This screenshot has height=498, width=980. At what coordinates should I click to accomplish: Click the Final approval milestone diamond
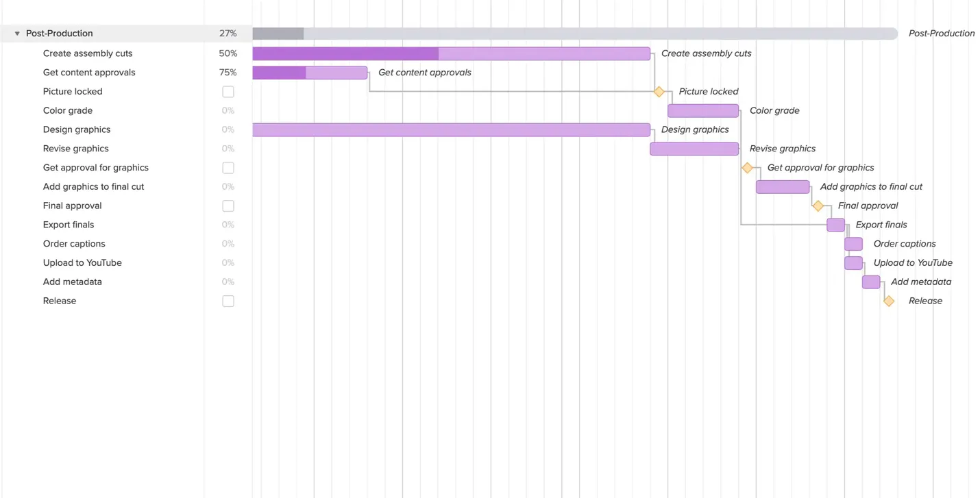pos(818,206)
